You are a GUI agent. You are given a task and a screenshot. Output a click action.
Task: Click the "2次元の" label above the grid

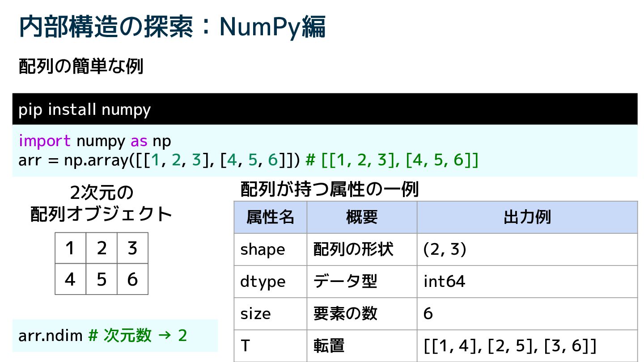coord(102,193)
